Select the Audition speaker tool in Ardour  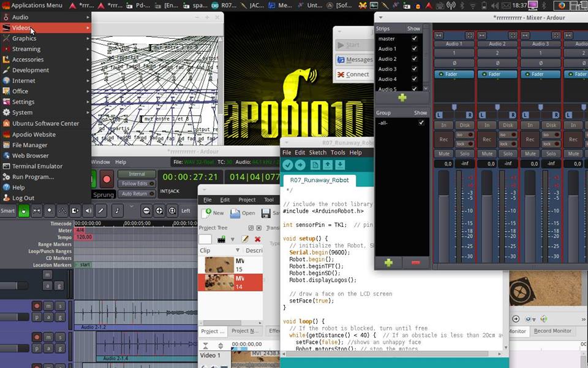(x=89, y=210)
